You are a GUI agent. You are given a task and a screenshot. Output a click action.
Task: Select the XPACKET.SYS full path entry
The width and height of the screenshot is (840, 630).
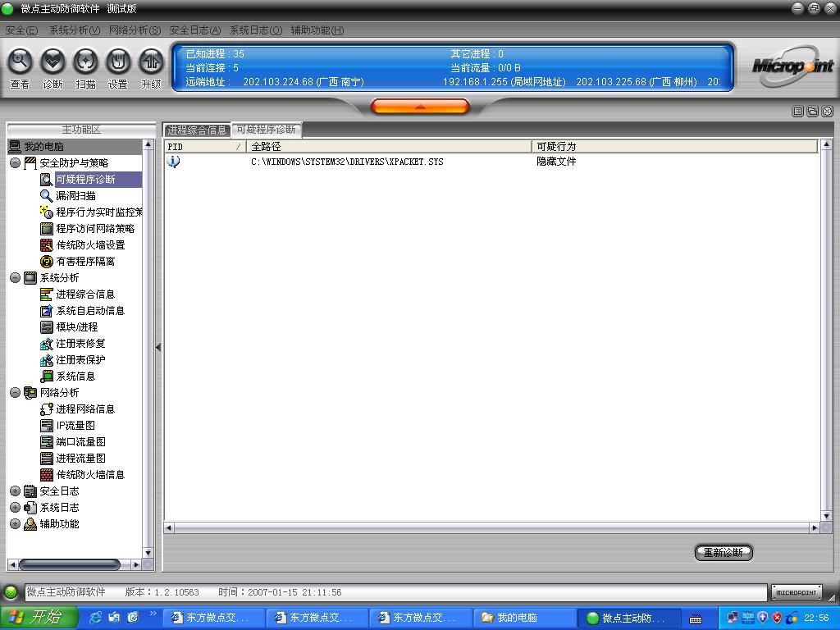coord(347,162)
